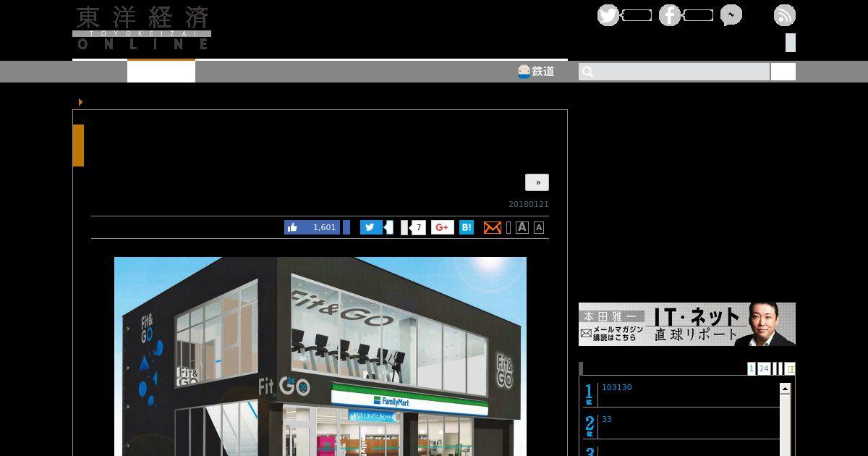Click the comment count 7 bubble
The image size is (868, 456).
pos(417,227)
